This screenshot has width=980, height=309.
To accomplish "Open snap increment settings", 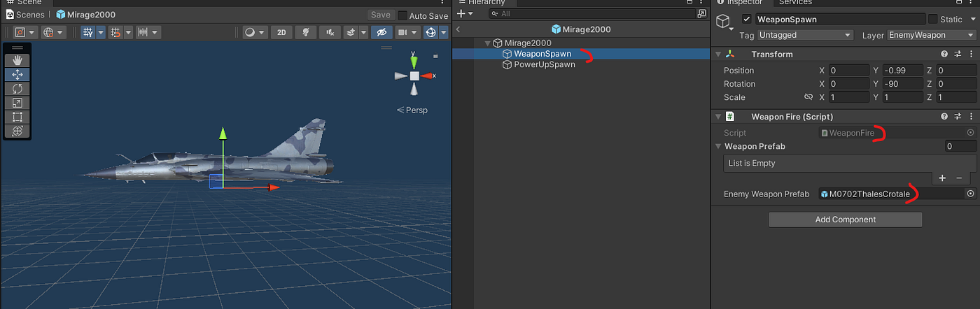I will (x=143, y=32).
